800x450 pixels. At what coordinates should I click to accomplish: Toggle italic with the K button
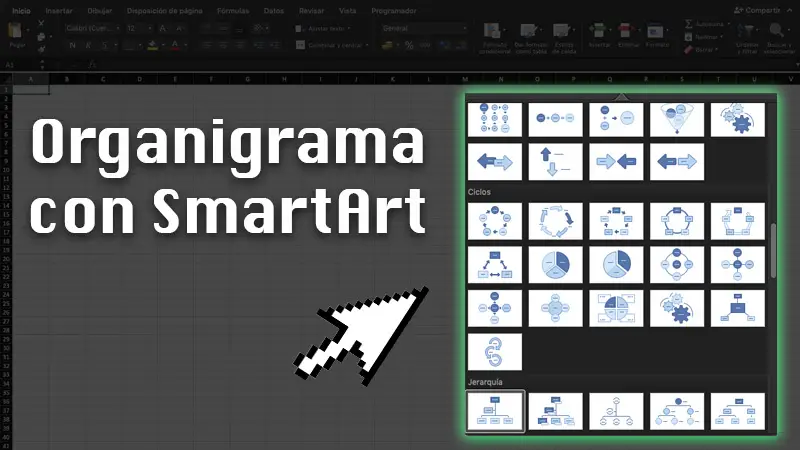[x=88, y=45]
